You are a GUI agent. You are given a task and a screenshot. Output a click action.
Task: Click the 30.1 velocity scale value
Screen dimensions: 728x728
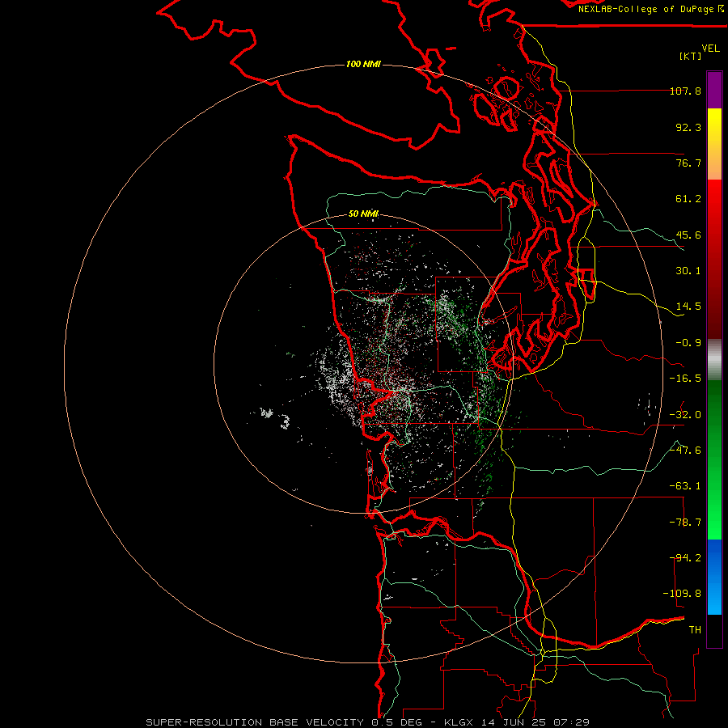[x=688, y=271]
